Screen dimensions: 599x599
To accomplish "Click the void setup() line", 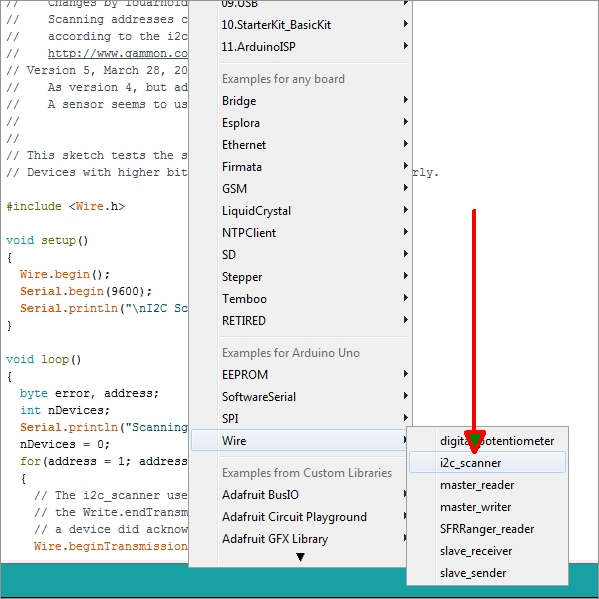I will tap(47, 240).
